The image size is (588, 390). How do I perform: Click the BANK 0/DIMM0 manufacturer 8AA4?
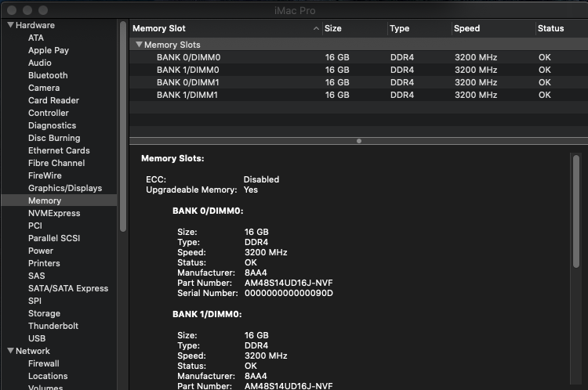point(256,273)
